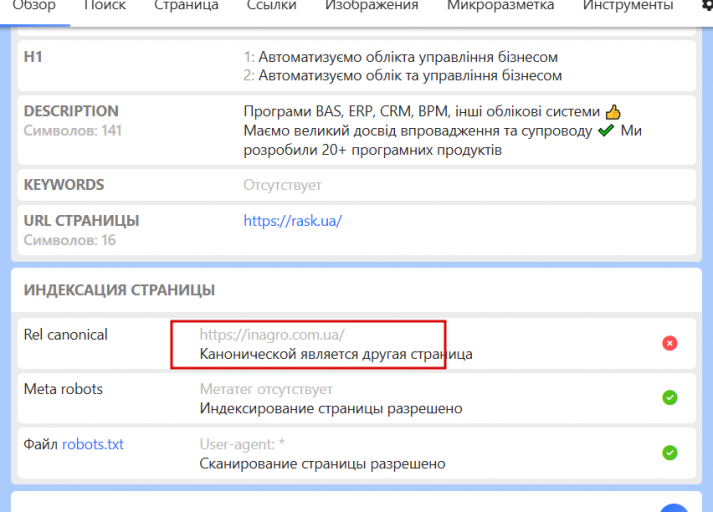Select the text Канонической является другая страница

pos(336,354)
